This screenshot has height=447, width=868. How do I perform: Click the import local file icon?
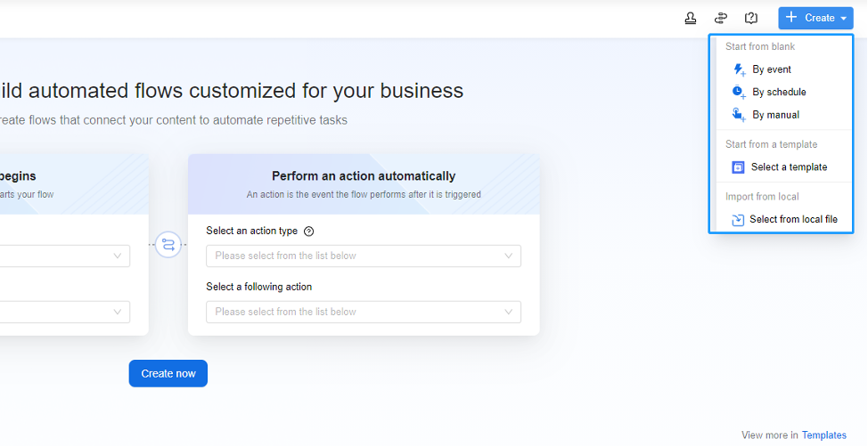[738, 220]
